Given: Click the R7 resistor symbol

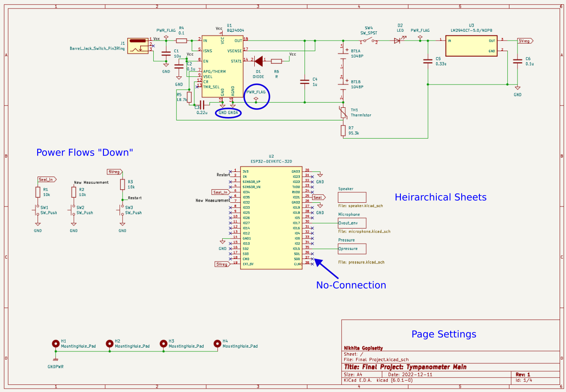Looking at the screenshot, I should (x=343, y=131).
